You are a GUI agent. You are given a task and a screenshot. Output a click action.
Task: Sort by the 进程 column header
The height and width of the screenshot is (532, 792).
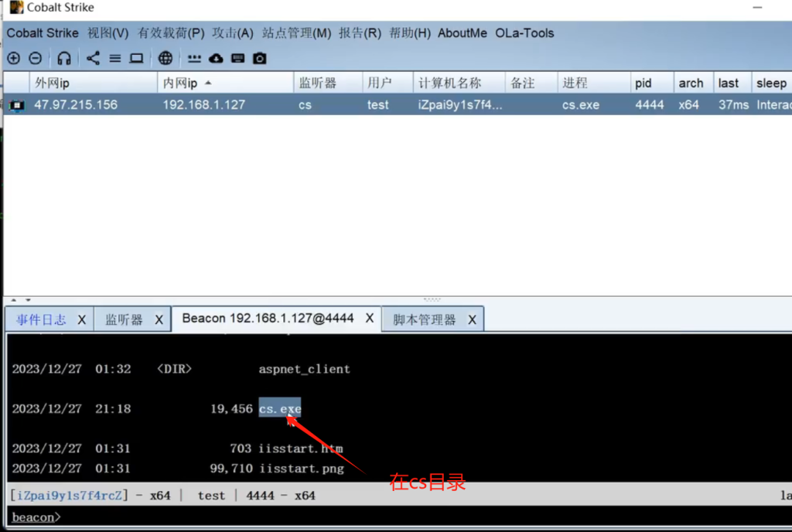point(594,83)
